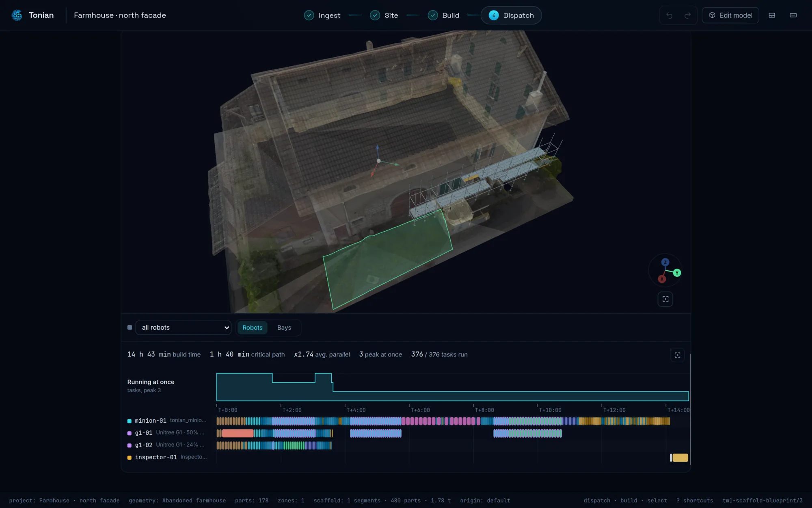The height and width of the screenshot is (508, 812).
Task: Go to the Ingest step
Action: 322,15
